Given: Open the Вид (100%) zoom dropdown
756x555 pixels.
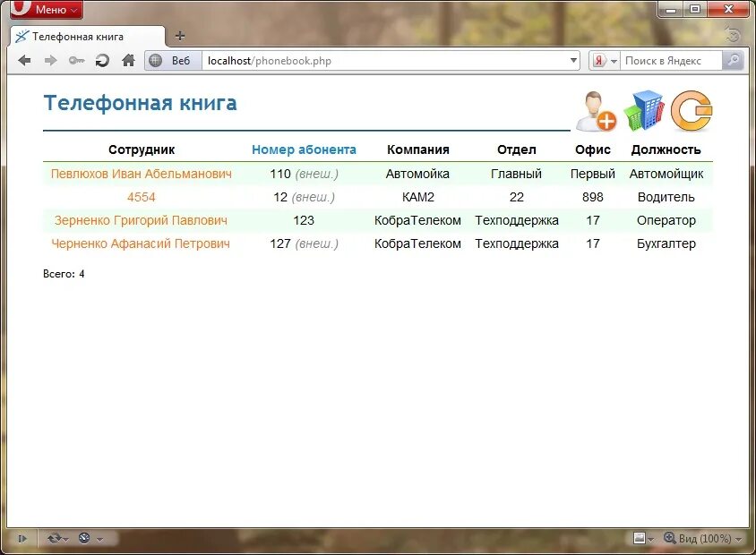Looking at the screenshot, I should [x=703, y=538].
